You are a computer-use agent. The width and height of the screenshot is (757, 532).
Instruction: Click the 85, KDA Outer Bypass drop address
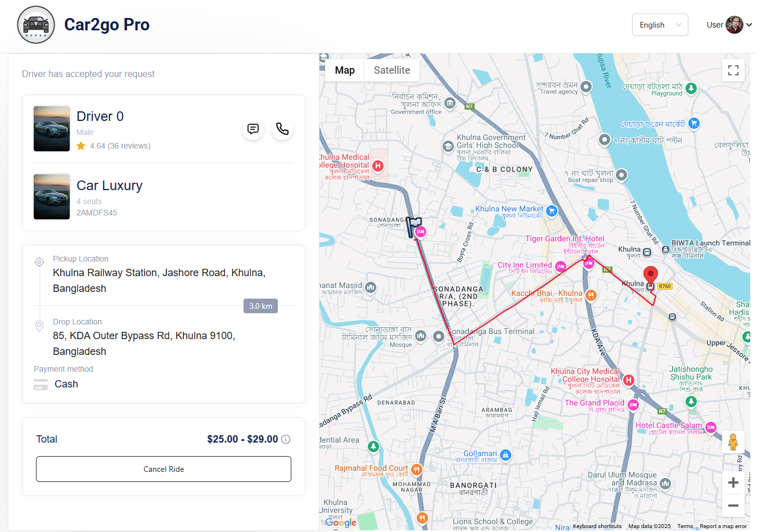tap(144, 344)
